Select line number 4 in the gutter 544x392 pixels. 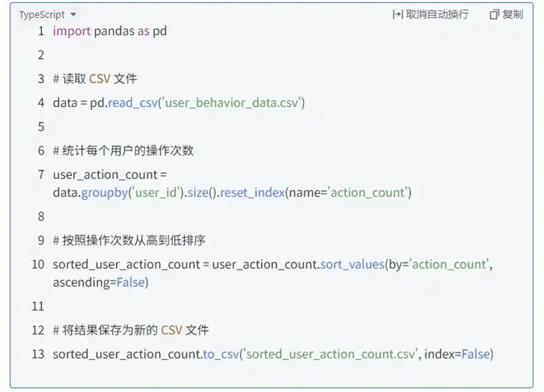pos(41,103)
